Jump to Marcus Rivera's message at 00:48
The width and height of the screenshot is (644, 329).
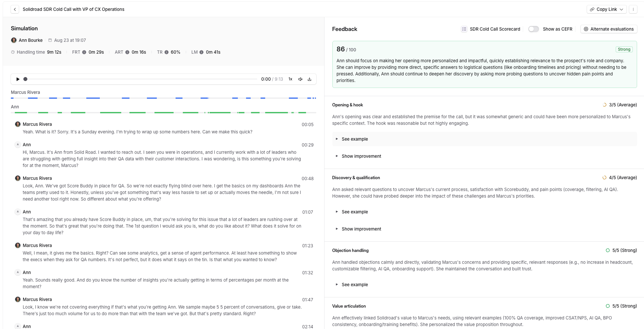click(308, 178)
